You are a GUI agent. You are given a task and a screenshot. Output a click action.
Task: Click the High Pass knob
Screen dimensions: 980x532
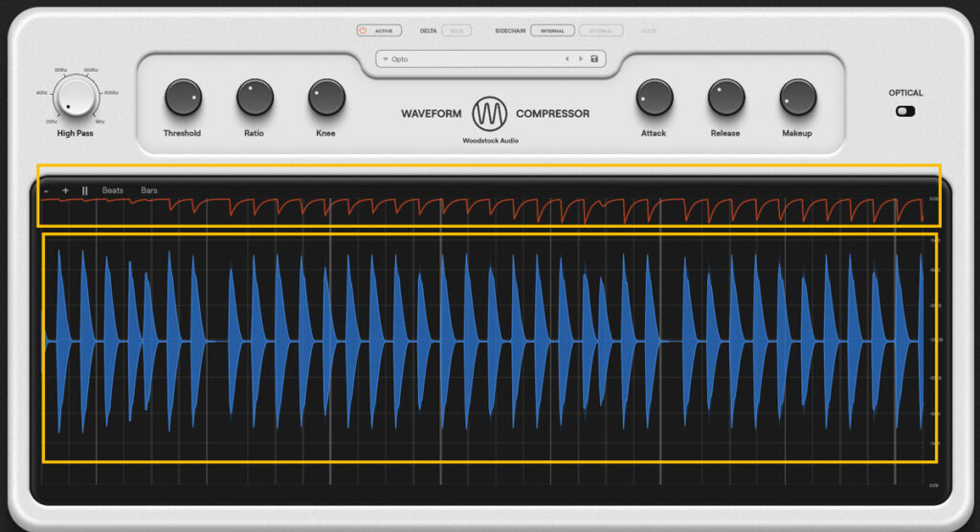click(x=75, y=97)
